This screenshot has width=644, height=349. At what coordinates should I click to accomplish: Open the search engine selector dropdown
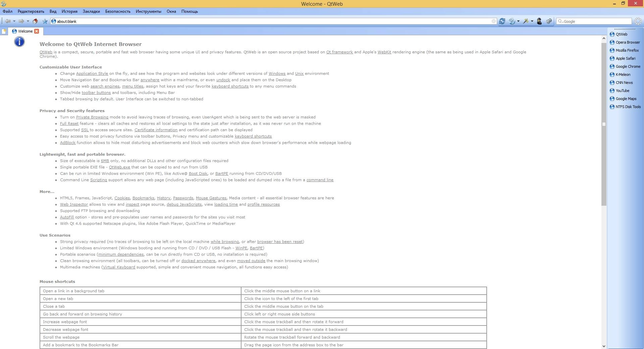(x=560, y=21)
